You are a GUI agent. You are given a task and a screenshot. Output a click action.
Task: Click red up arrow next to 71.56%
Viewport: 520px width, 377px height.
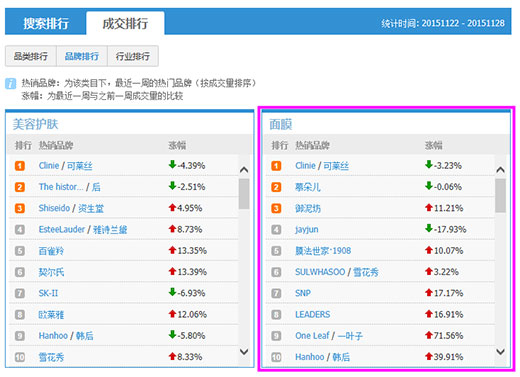429,335
